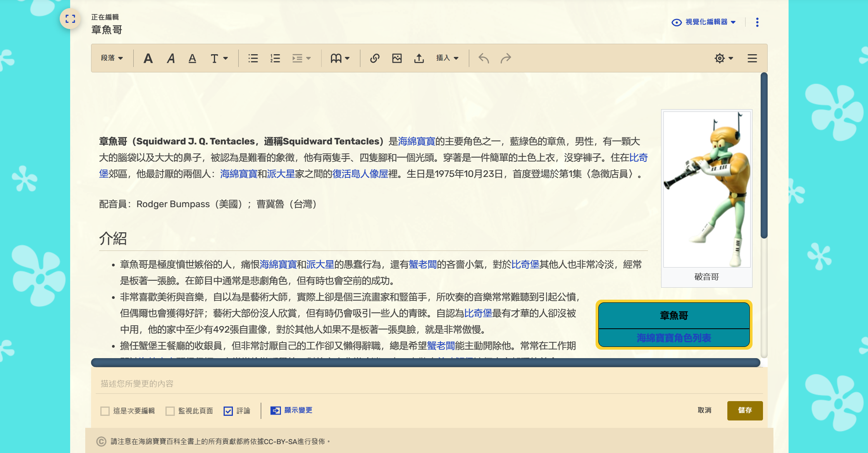Apply bold formatting in toolbar
868x453 pixels.
coord(148,58)
